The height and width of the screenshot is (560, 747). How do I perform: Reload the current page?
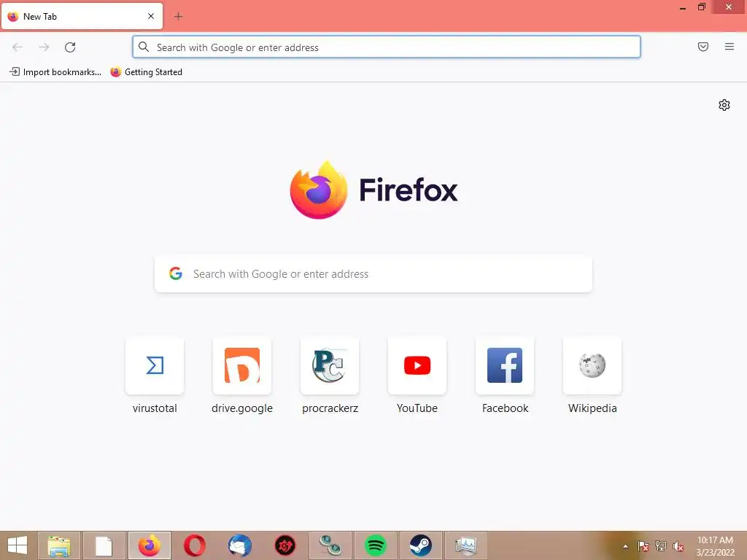point(70,47)
